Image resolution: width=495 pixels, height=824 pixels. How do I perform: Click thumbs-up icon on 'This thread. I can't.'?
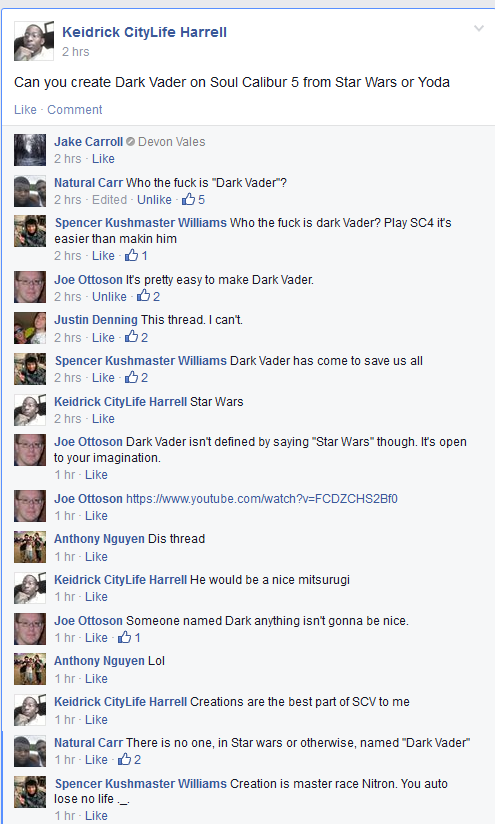pos(131,337)
